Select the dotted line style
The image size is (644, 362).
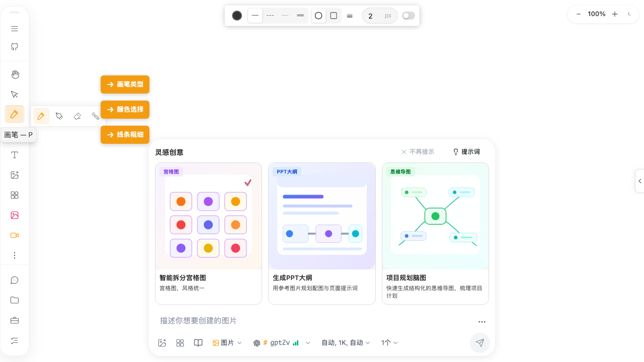[x=285, y=16]
